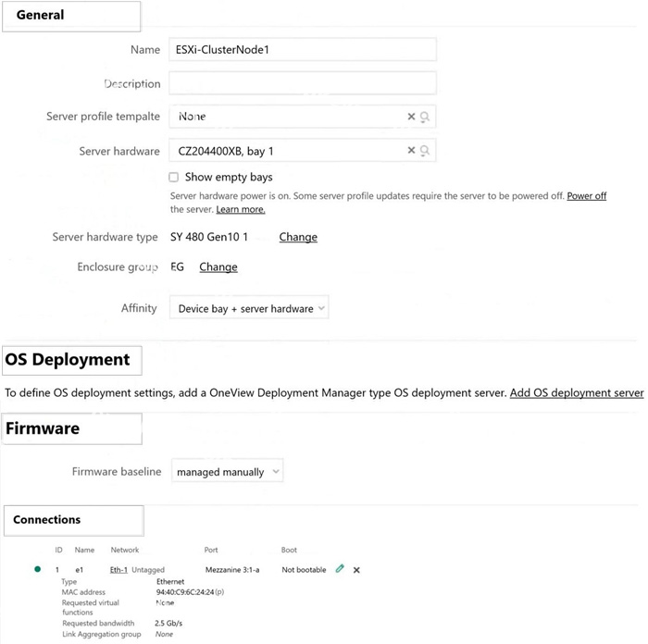Image resolution: width=648 pixels, height=644 pixels.
Task: Tick the Show empty bays checkbox
Action: click(x=174, y=178)
